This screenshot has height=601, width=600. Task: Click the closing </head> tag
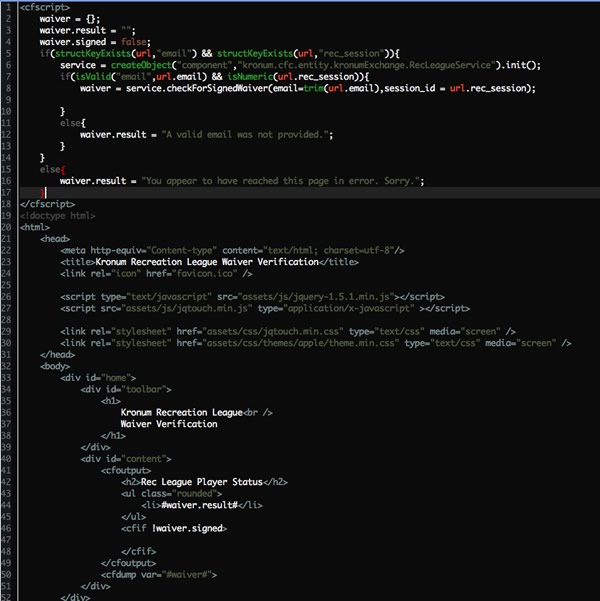[x=58, y=355]
